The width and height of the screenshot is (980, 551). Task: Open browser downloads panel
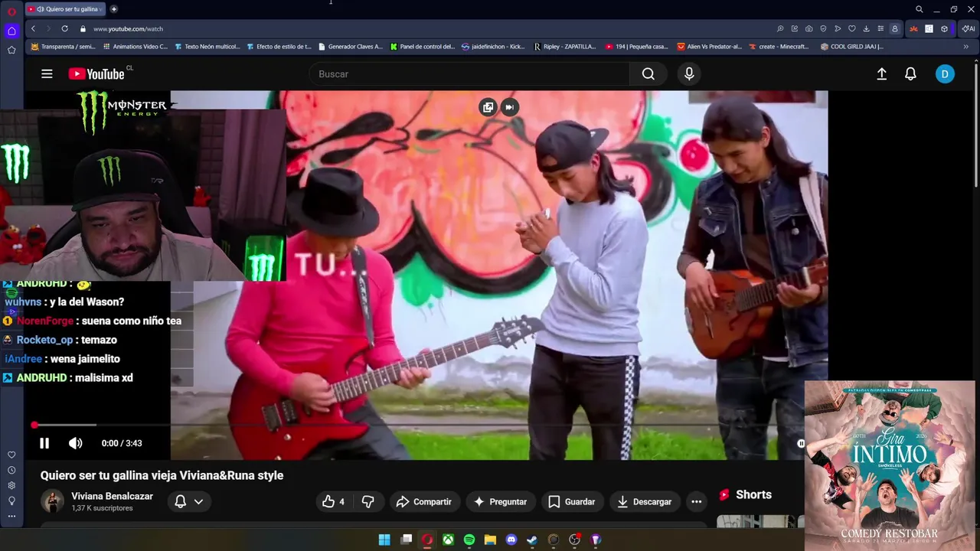(x=866, y=28)
